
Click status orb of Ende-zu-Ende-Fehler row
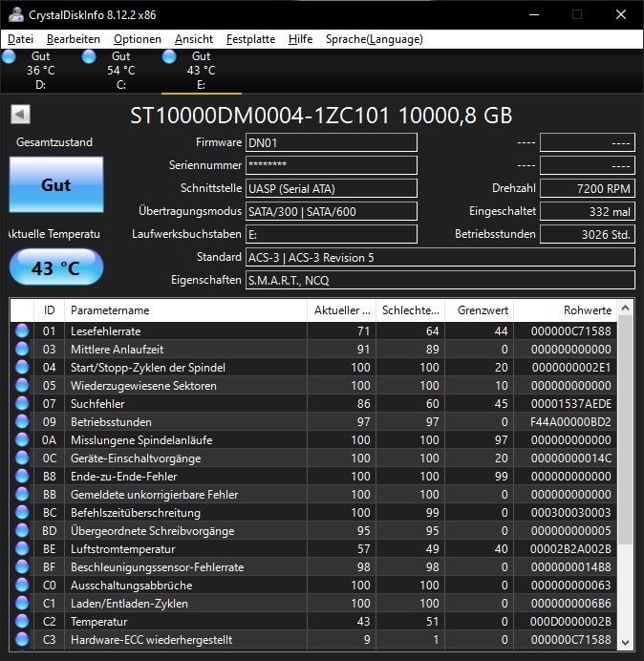(22, 476)
